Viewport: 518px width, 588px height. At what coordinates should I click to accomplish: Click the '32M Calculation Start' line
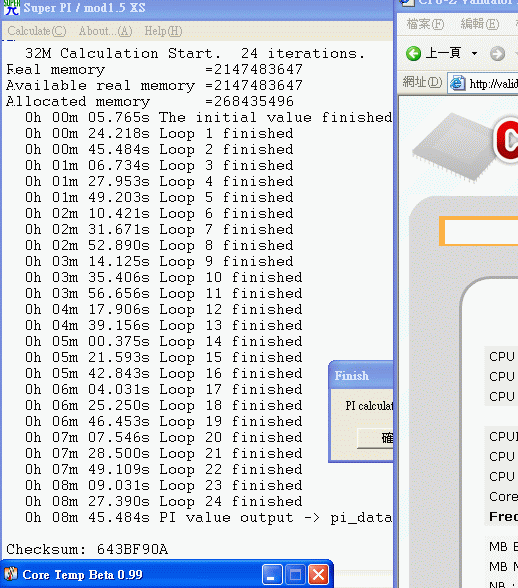[x=195, y=54]
